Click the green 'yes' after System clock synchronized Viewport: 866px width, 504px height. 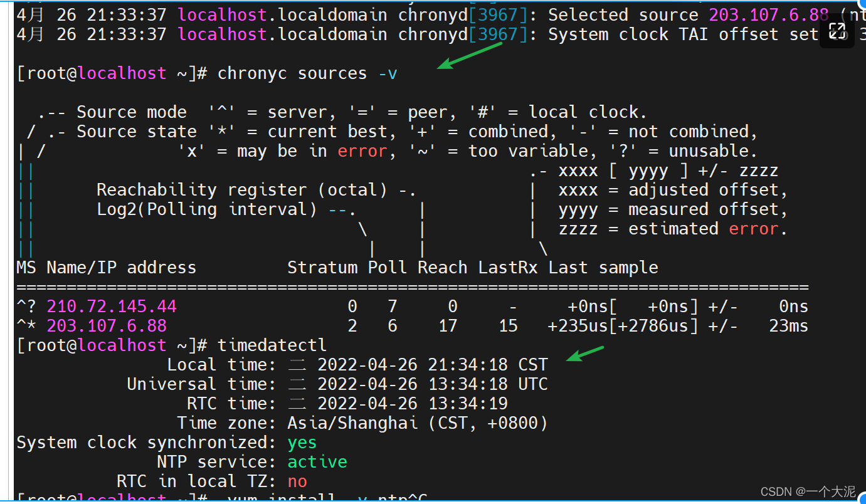click(302, 443)
